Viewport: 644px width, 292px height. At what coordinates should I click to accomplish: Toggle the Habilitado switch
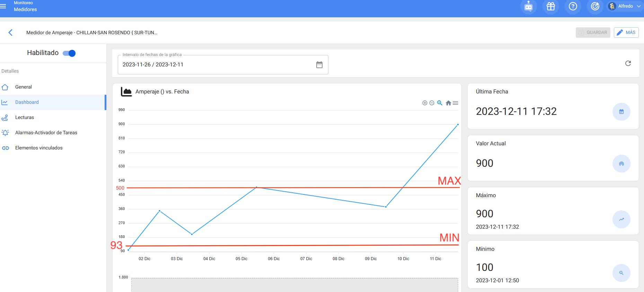pos(69,53)
